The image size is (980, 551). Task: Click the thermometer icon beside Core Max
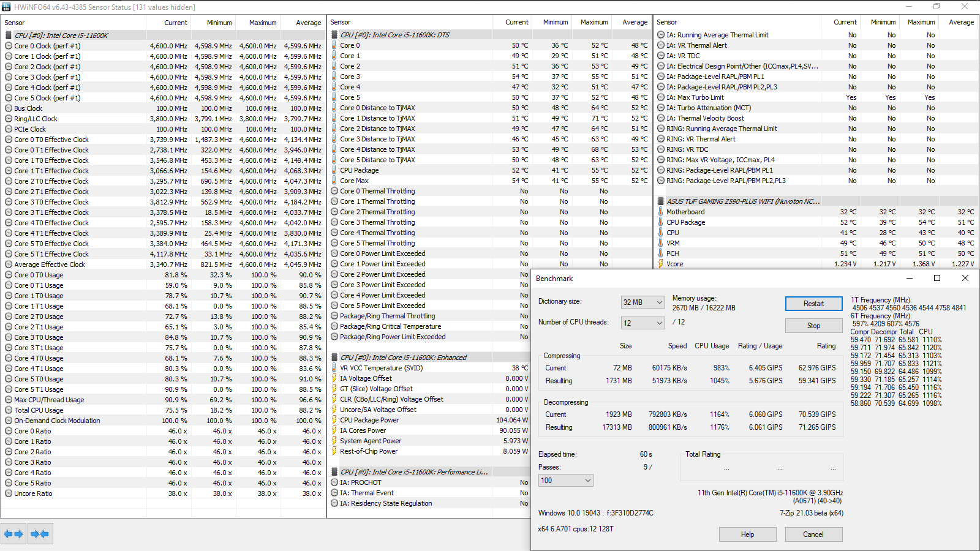tap(334, 181)
